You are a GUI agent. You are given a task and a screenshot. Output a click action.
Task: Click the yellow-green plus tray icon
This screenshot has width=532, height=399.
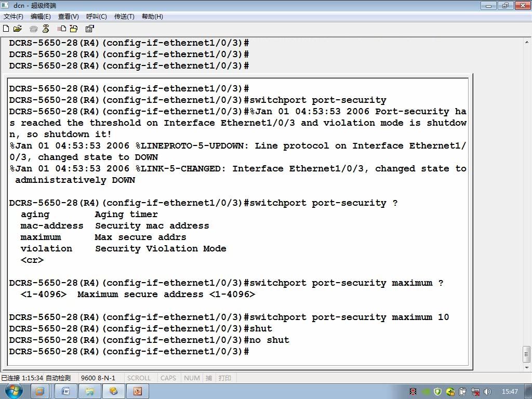450,392
